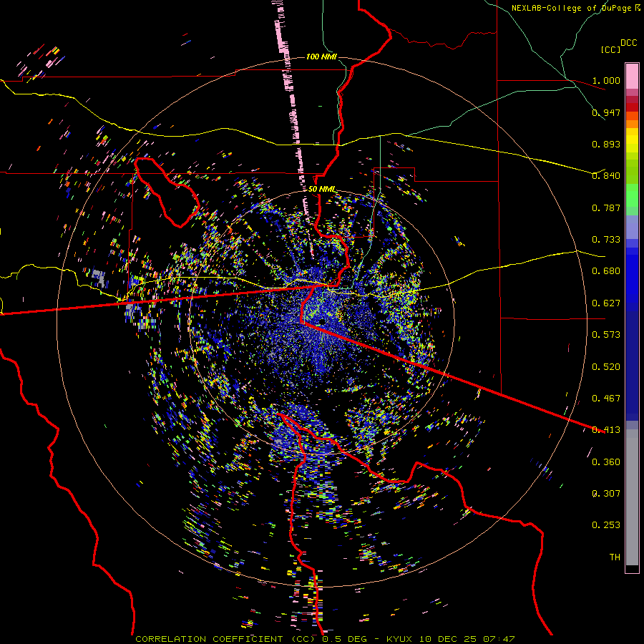Click the 0.680 scale value
Viewport: 644px width, 644px height.
pos(606,271)
